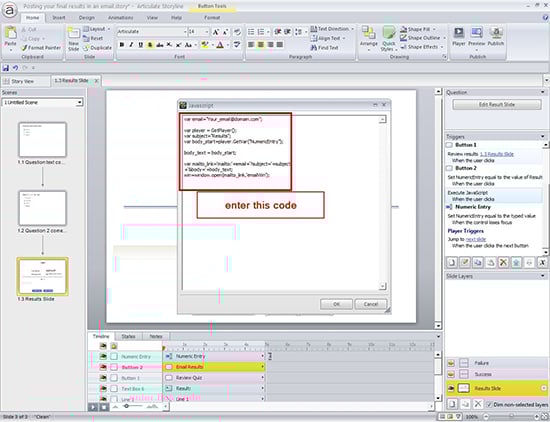Switch to the Design ribbon tab
The height and width of the screenshot is (422, 550).
tap(86, 18)
